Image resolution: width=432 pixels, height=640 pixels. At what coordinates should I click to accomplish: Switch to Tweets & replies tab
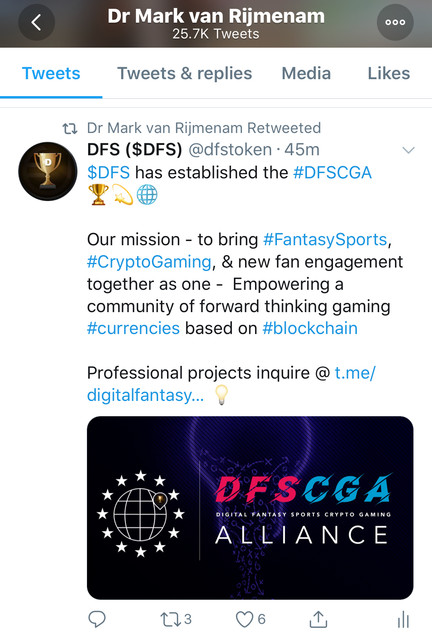coord(185,73)
